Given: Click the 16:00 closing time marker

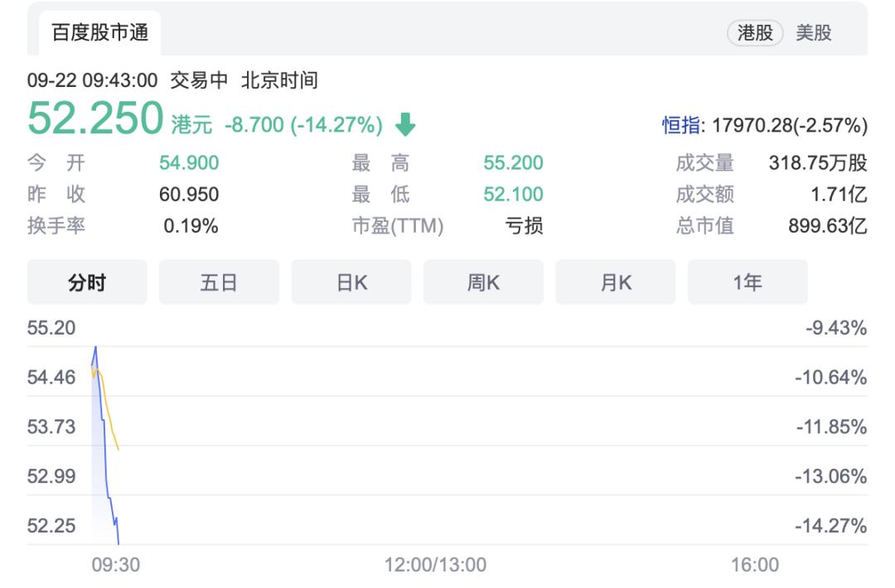Looking at the screenshot, I should pyautogui.click(x=755, y=565).
